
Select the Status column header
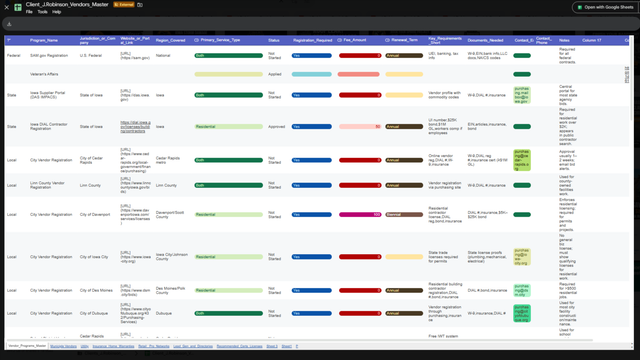point(274,40)
